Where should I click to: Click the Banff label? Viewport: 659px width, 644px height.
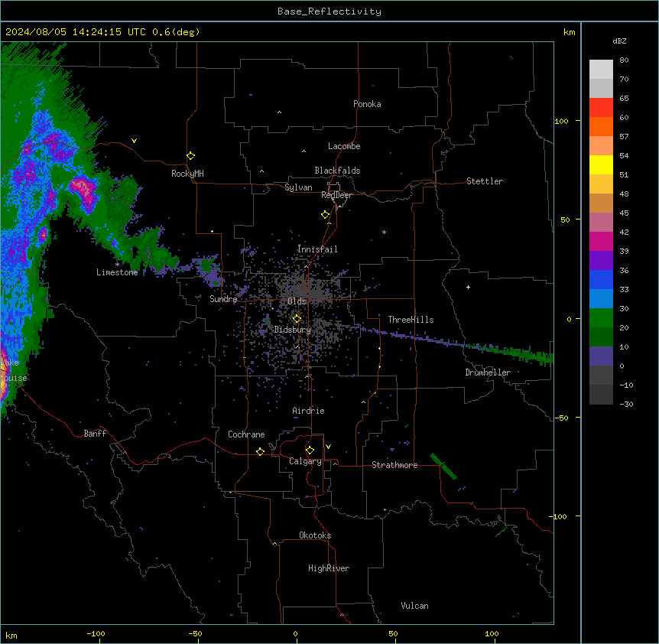pyautogui.click(x=95, y=434)
